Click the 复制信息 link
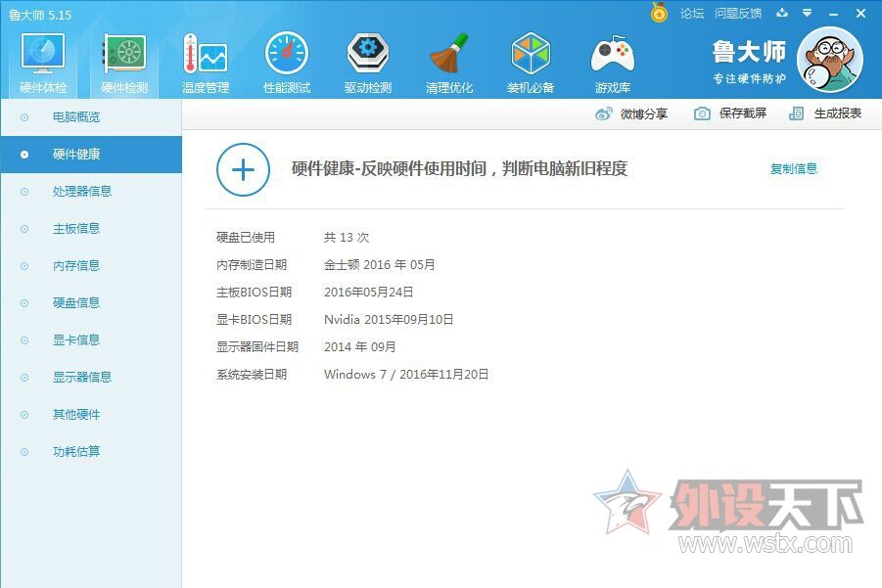882x588 pixels. [x=794, y=168]
